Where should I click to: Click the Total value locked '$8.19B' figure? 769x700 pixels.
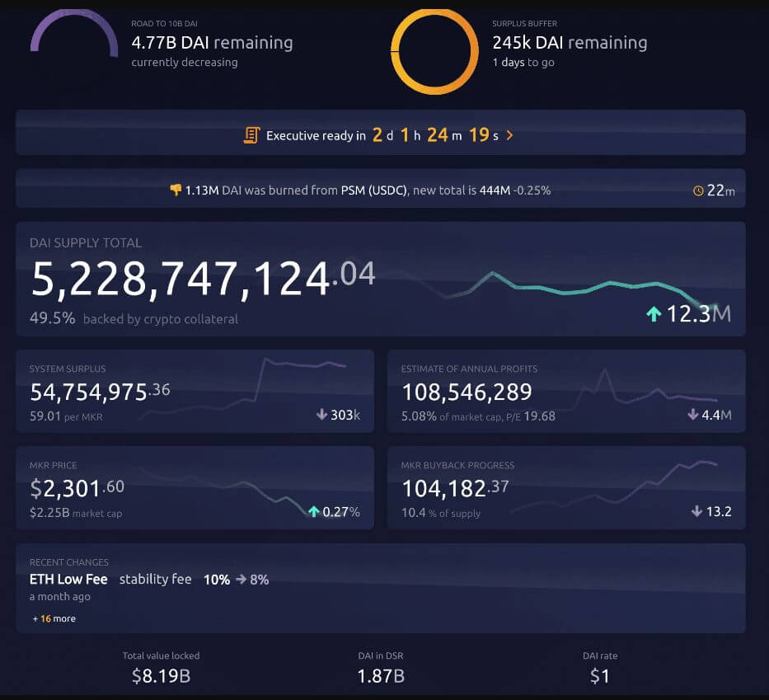click(161, 676)
